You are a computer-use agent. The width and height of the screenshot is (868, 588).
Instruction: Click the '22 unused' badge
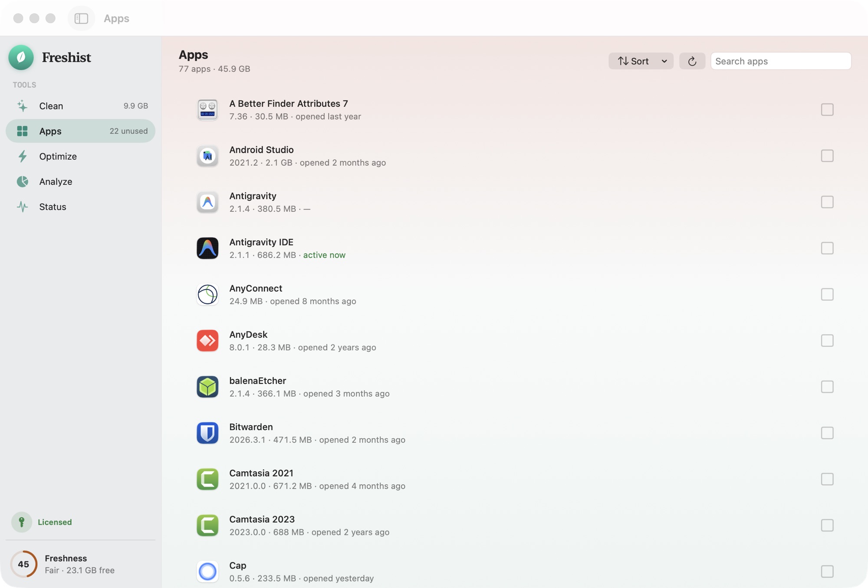click(128, 131)
